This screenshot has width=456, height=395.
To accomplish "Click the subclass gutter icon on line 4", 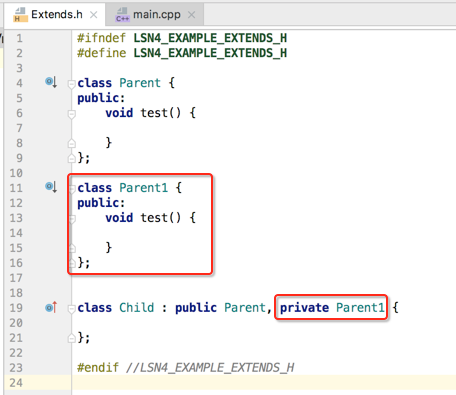I will pos(51,82).
